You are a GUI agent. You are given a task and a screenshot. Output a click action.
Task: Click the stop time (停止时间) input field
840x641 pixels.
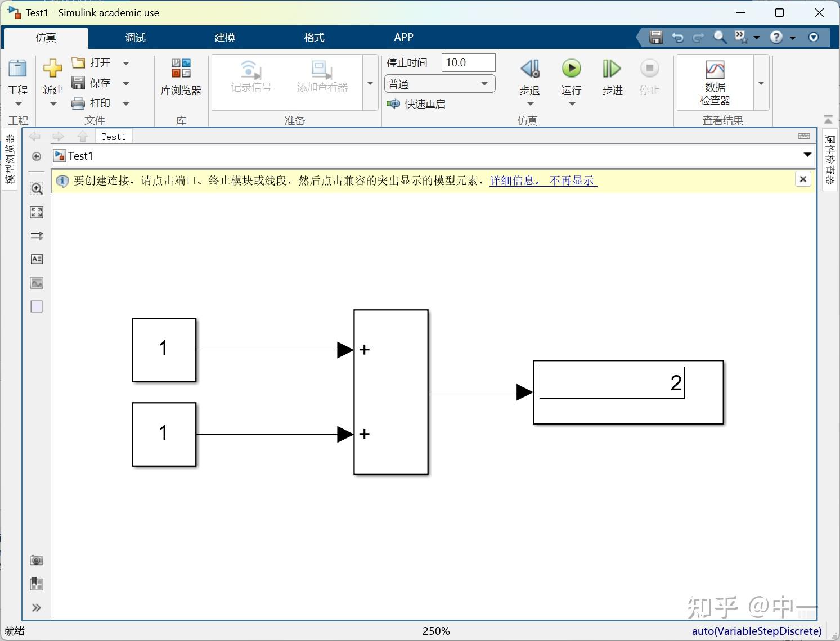coord(468,63)
